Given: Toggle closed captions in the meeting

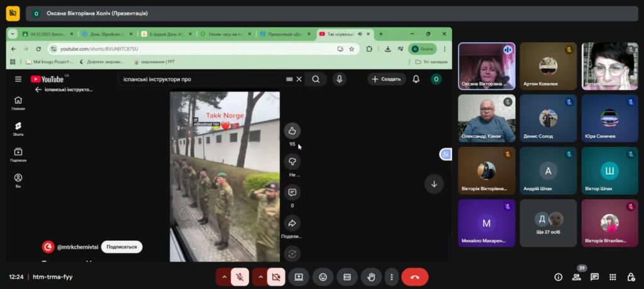Looking at the screenshot, I should (x=347, y=277).
